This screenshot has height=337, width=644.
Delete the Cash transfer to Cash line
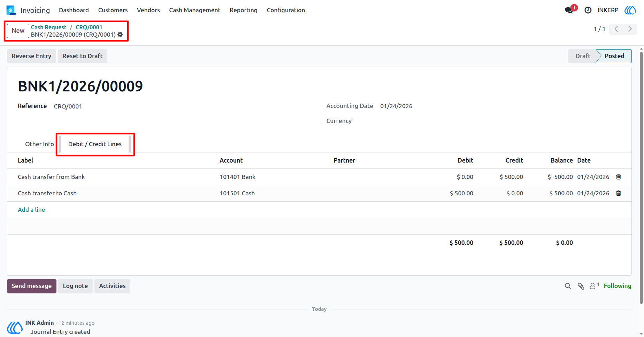point(619,193)
